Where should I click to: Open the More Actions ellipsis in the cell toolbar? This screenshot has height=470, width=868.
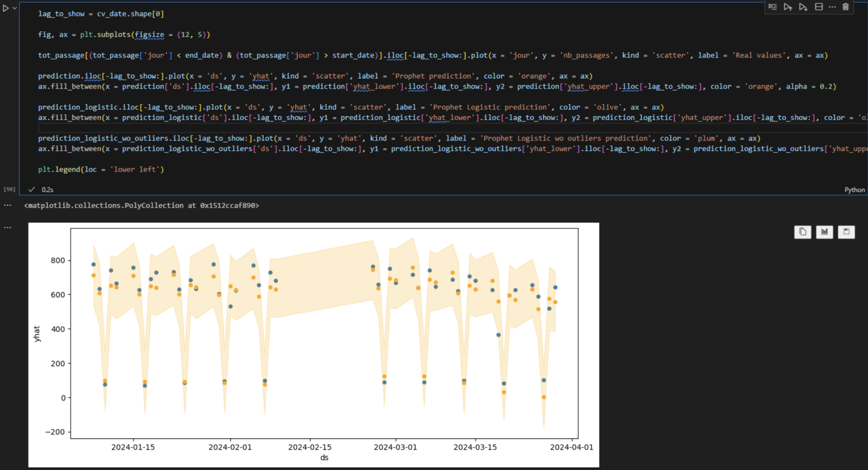[832, 7]
